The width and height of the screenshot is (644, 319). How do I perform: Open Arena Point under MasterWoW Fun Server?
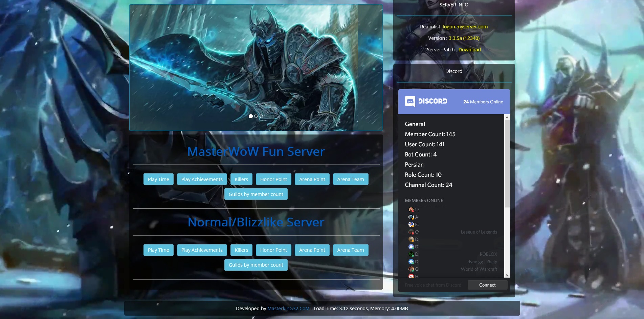(x=312, y=179)
